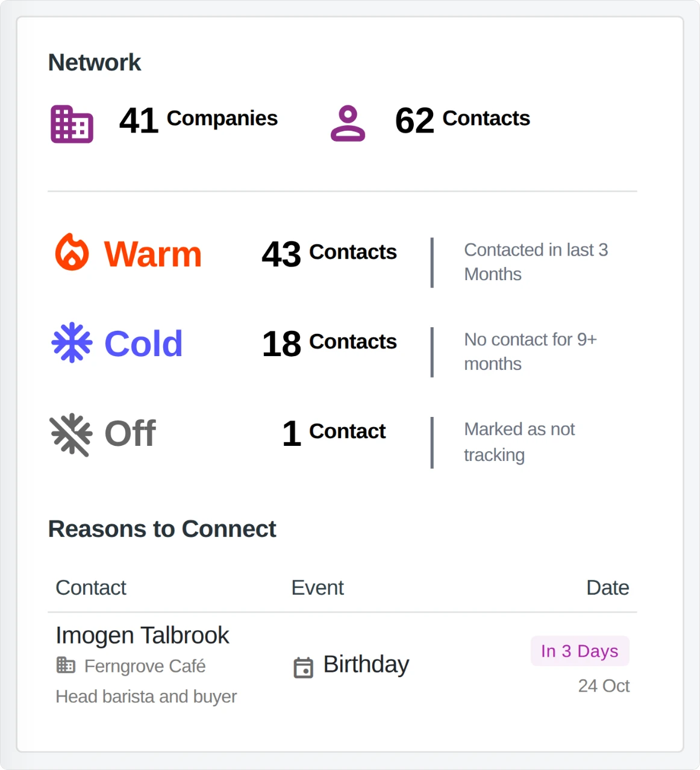This screenshot has width=700, height=770.
Task: View the 18 cold contacts
Action: pyautogui.click(x=329, y=343)
